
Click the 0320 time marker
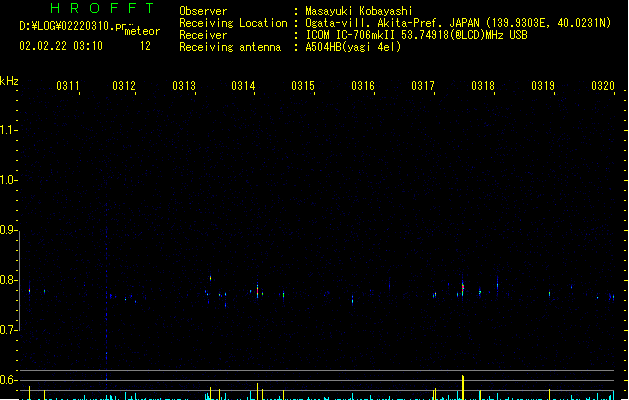pyautogui.click(x=603, y=86)
